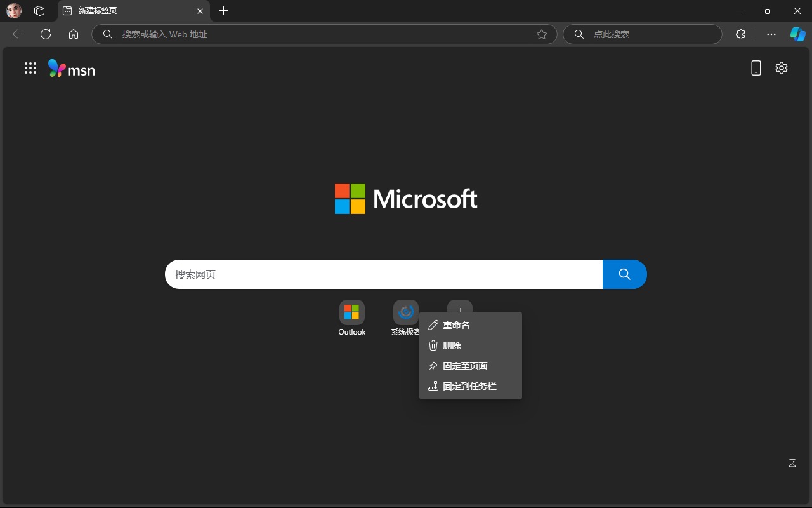Click the Microsoft logo

pos(406,199)
